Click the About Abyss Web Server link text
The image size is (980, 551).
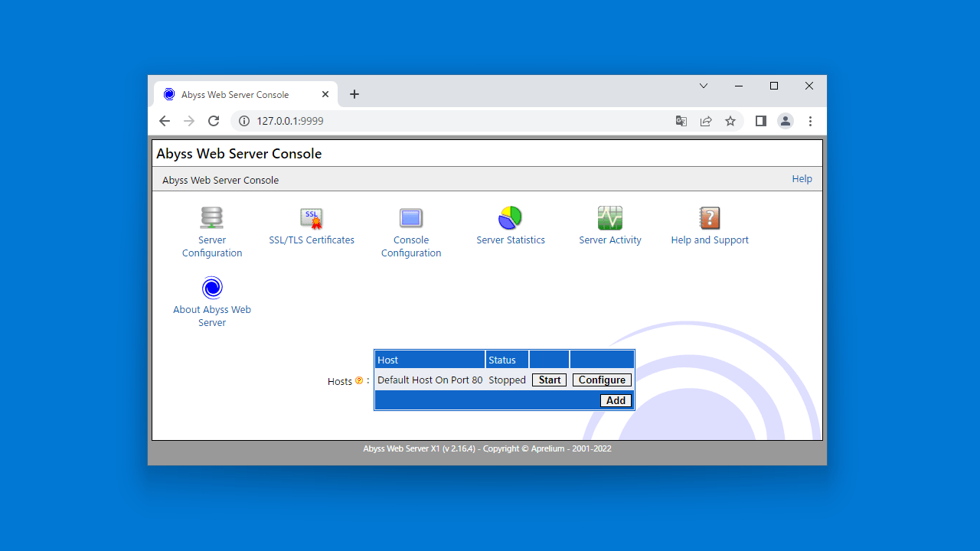tap(212, 316)
